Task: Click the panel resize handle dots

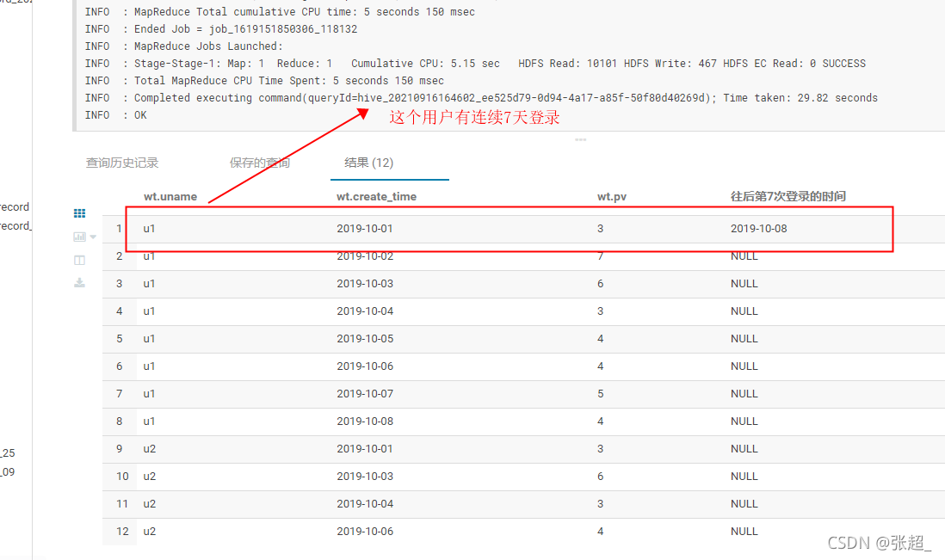Action: click(x=580, y=139)
